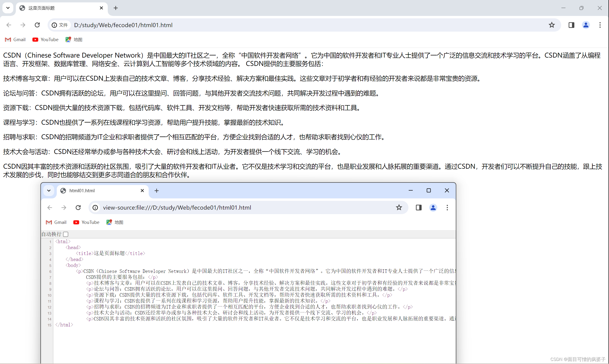Click the bookmark star icon in address bar
This screenshot has height=364, width=609.
(x=552, y=25)
